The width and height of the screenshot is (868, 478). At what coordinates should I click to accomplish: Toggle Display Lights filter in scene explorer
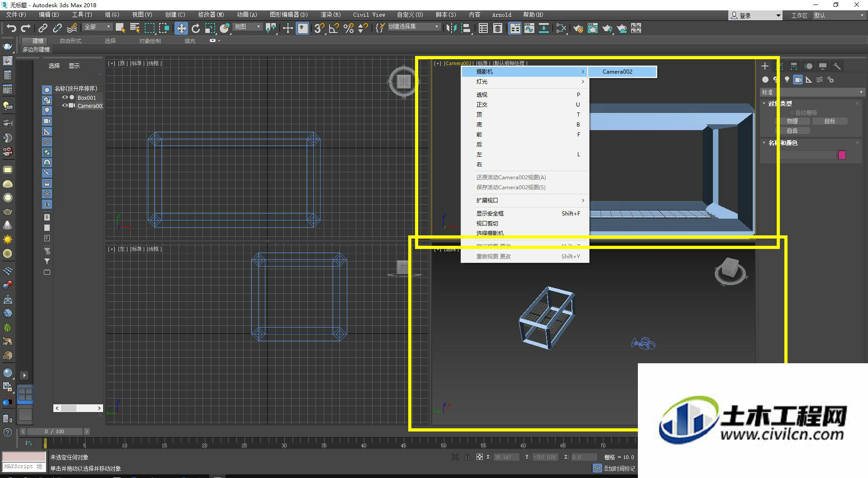(x=47, y=111)
